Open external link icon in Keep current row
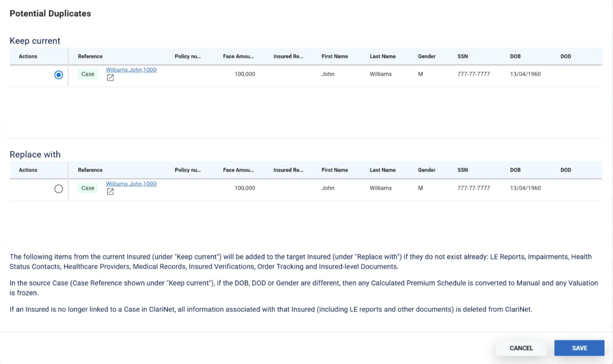This screenshot has width=613, height=364. tap(110, 78)
